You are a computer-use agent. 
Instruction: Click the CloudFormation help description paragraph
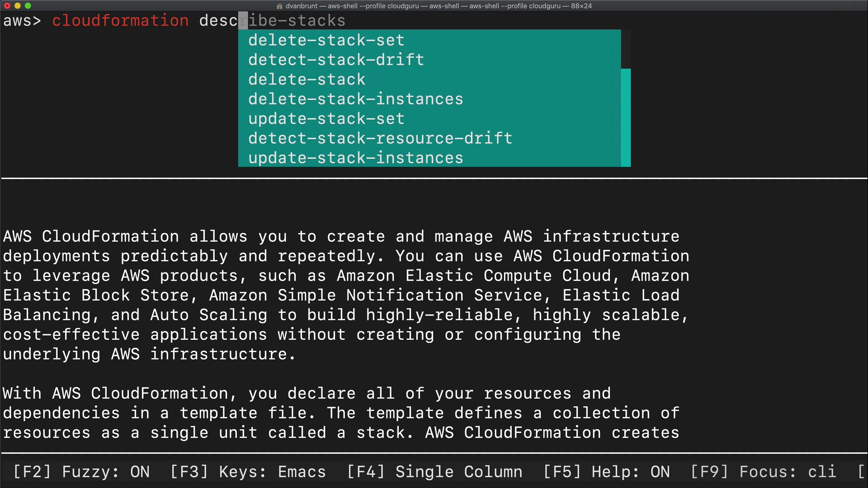pos(345,295)
